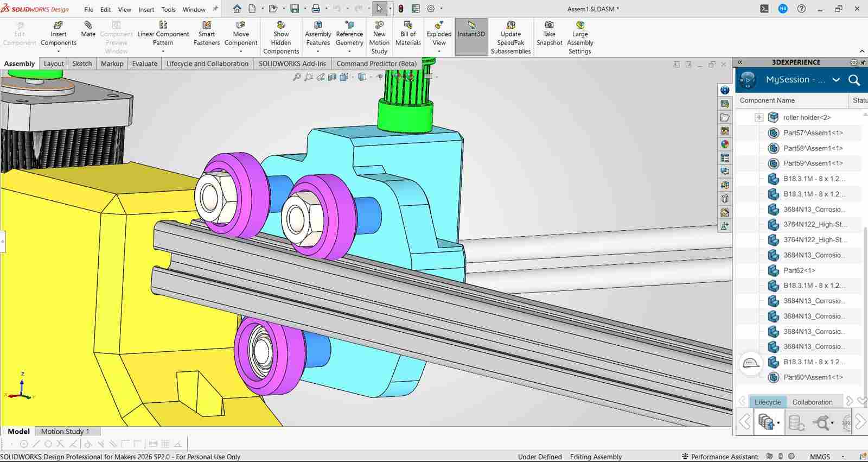Create a New Motion Study
868x462 pixels.
(x=379, y=37)
